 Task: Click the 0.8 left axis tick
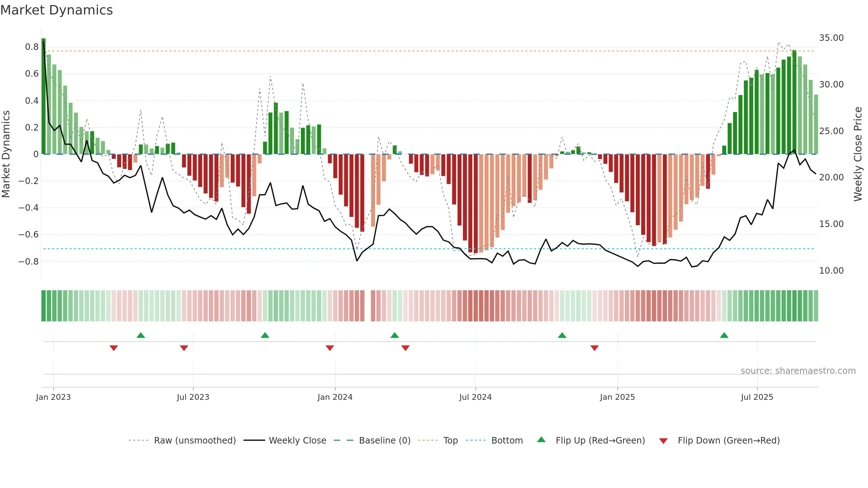[x=32, y=47]
